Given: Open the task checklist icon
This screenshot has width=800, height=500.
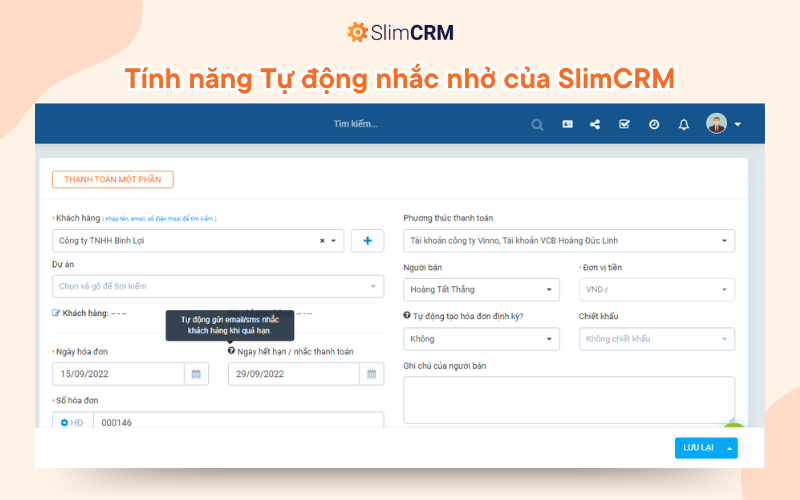Looking at the screenshot, I should coord(624,124).
